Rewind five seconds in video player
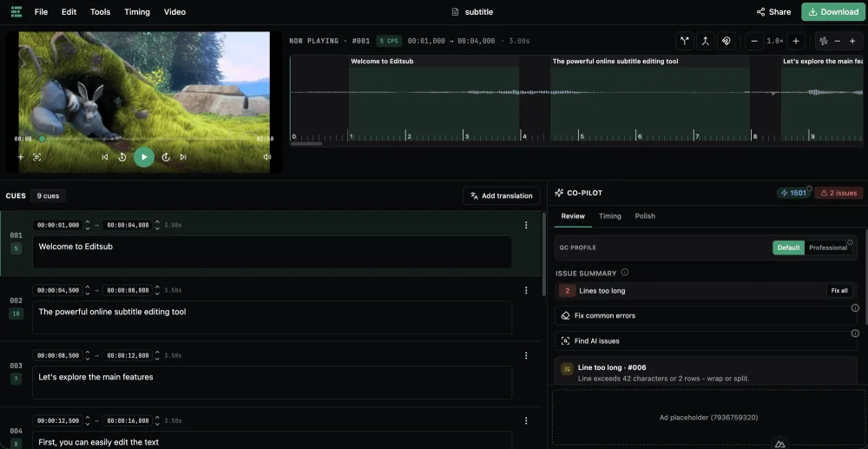 (122, 156)
